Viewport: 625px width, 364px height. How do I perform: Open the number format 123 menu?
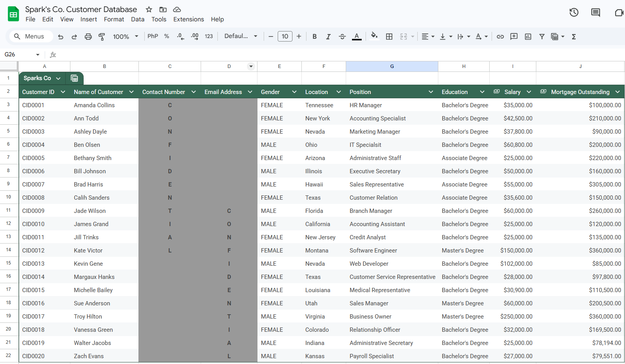coord(209,36)
